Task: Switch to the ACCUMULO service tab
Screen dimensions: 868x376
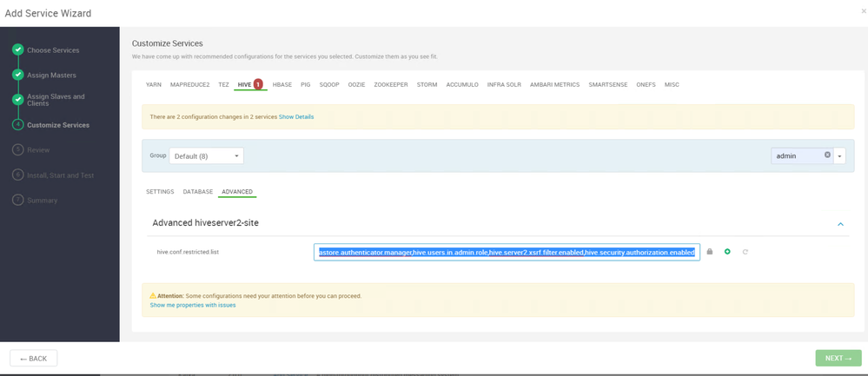Action: tap(462, 84)
